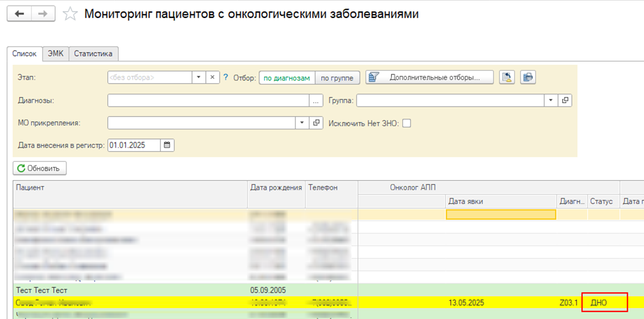Click the forward navigation arrow
644x319 pixels.
click(x=44, y=14)
